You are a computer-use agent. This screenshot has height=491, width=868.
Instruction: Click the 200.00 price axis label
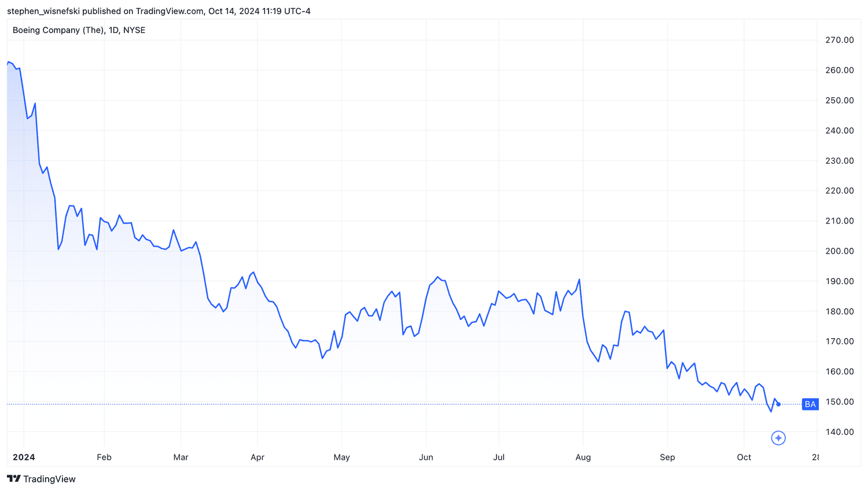(x=839, y=251)
